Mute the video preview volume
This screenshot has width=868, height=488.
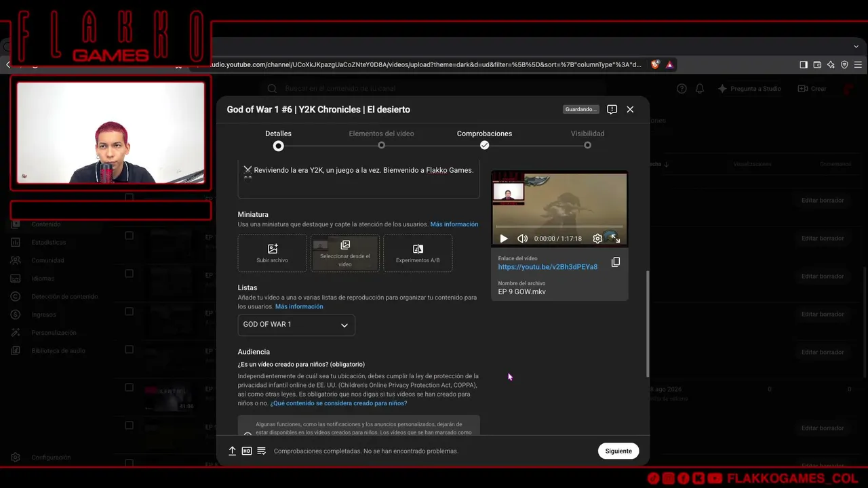pyautogui.click(x=522, y=239)
